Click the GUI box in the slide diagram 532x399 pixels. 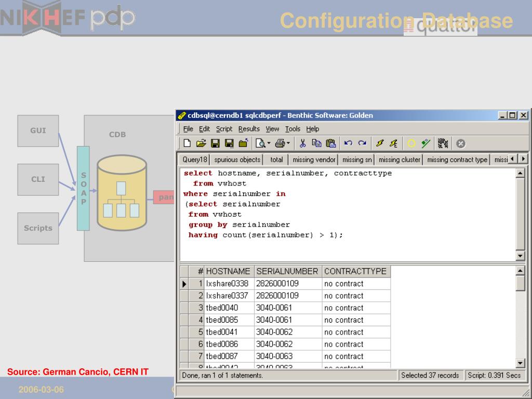coord(38,131)
